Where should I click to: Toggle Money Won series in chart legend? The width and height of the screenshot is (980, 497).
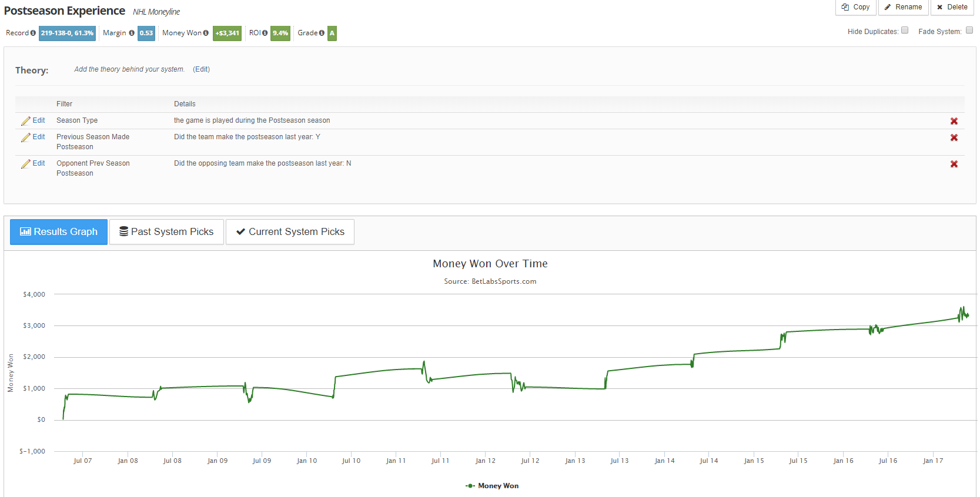tap(492, 486)
